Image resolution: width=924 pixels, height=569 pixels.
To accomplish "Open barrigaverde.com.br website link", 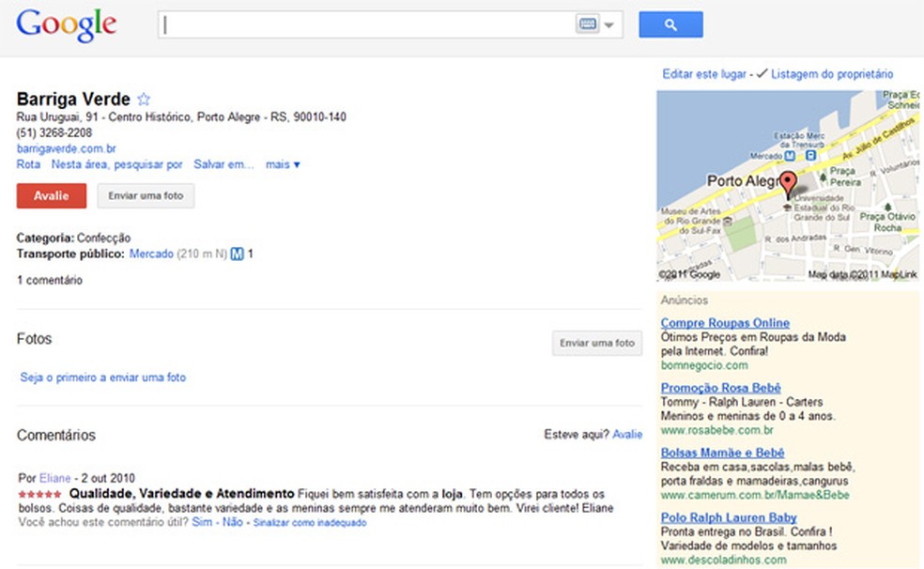I will pos(67,148).
